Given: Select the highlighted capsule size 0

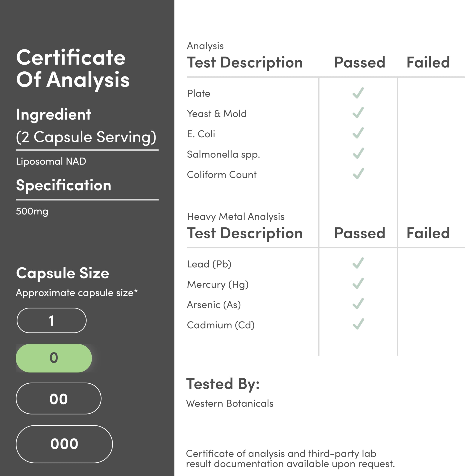Looking at the screenshot, I should point(54,358).
